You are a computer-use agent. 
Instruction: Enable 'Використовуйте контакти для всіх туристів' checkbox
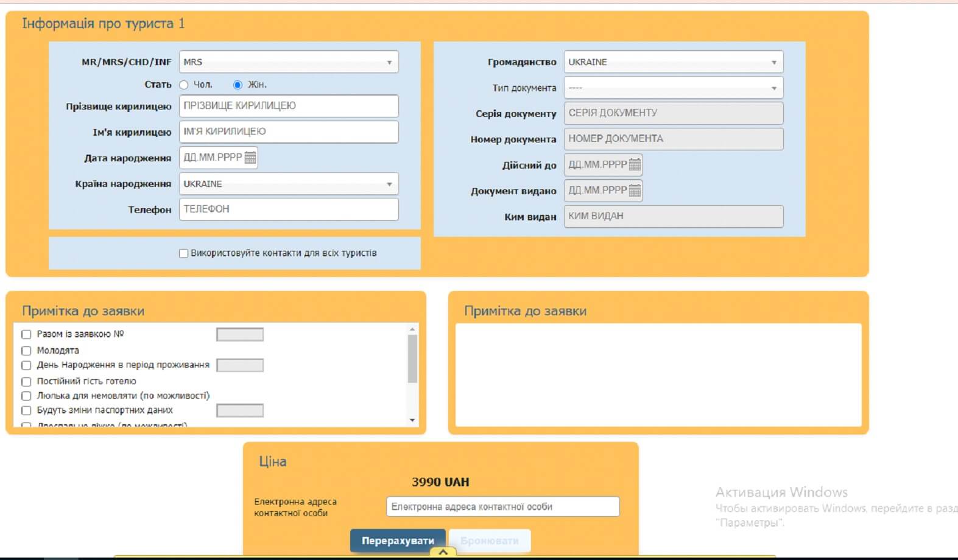tap(183, 253)
